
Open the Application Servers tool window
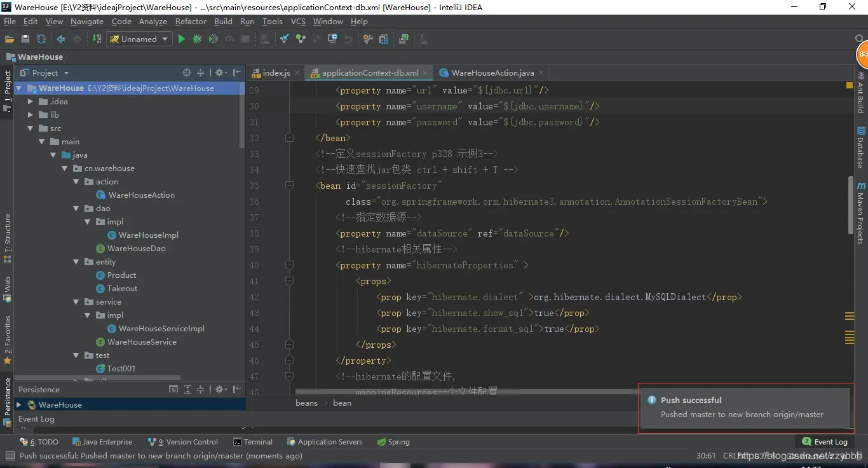325,442
